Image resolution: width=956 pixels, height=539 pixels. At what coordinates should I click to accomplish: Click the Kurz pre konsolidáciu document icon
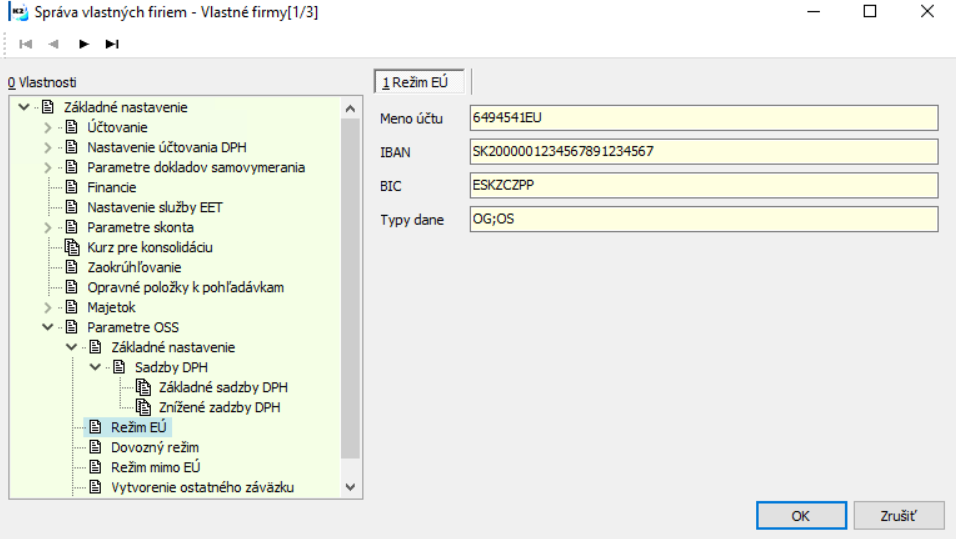[x=73, y=247]
